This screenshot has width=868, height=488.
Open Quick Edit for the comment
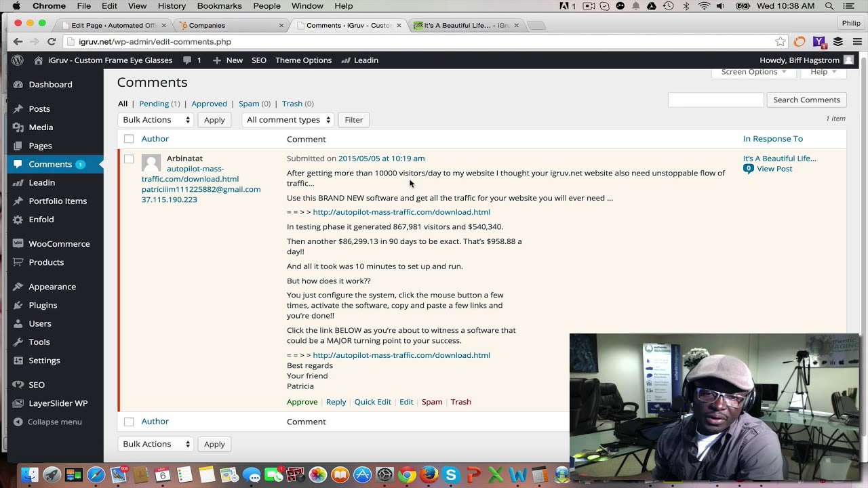(372, 402)
